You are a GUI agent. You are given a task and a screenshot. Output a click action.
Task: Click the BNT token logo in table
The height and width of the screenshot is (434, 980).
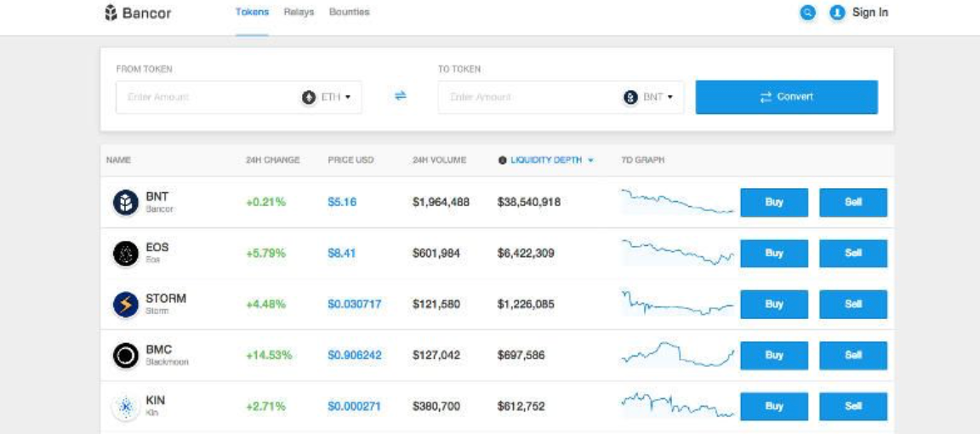coord(125,202)
